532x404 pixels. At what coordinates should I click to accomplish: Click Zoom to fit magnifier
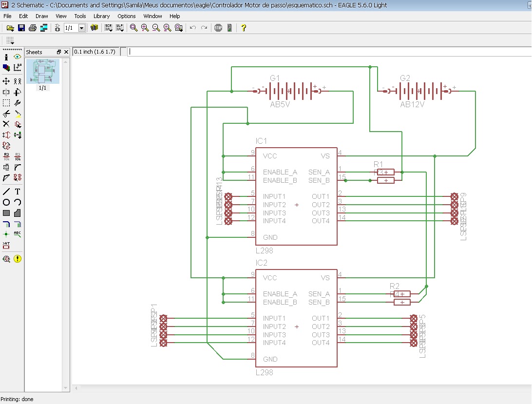coord(133,28)
